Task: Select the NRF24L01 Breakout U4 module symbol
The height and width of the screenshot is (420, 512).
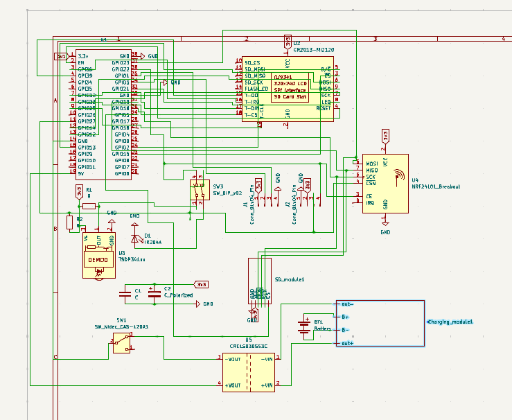Action: pyautogui.click(x=385, y=183)
